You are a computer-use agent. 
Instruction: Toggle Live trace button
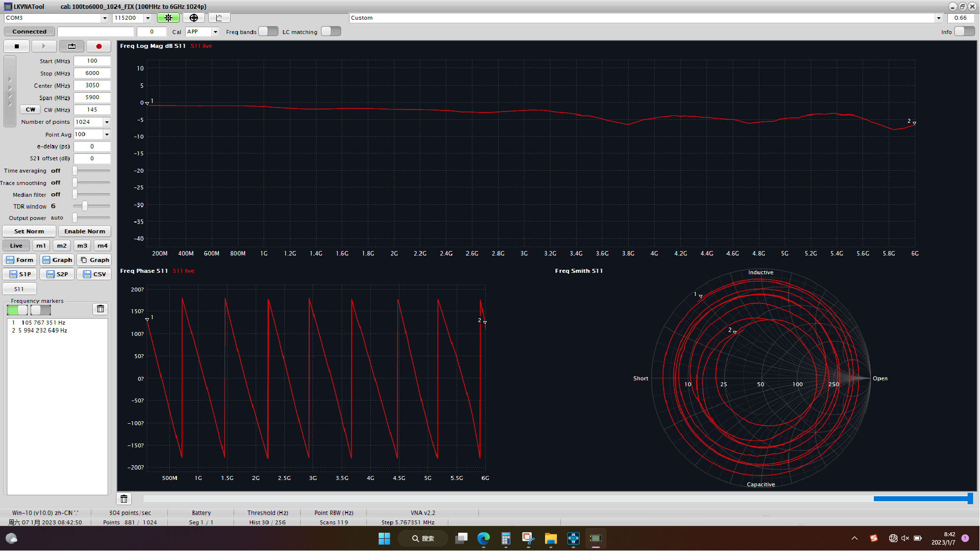coord(16,246)
